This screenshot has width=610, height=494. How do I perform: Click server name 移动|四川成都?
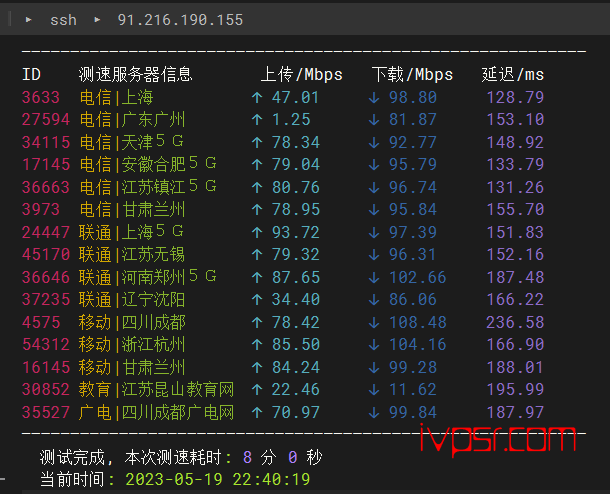[x=132, y=323]
